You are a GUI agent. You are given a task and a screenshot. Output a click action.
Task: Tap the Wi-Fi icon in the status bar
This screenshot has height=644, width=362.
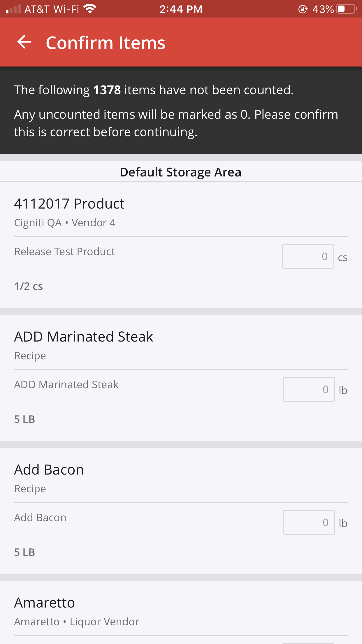pyautogui.click(x=90, y=9)
